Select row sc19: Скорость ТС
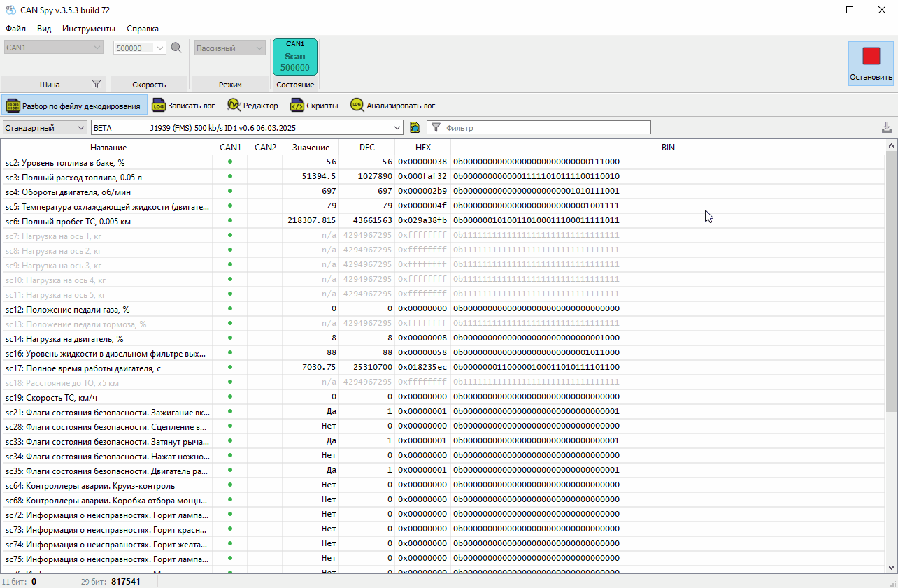The width and height of the screenshot is (898, 588). point(443,397)
